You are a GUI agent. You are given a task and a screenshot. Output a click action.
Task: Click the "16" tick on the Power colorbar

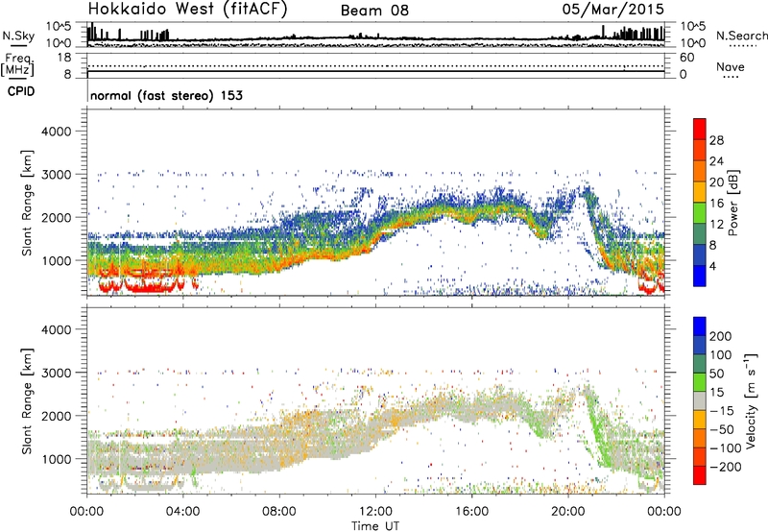tap(716, 204)
